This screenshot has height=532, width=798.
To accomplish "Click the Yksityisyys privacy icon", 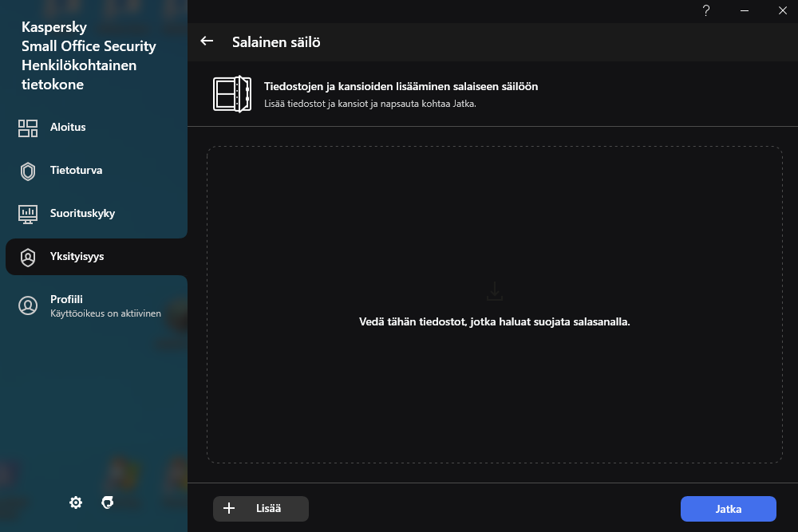I will 28,258.
